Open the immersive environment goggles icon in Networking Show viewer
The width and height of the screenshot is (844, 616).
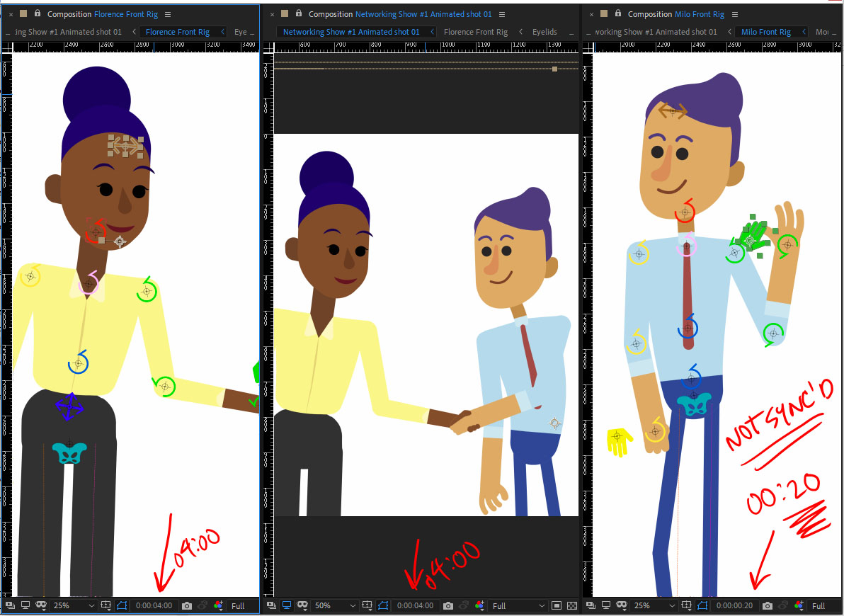[302, 605]
